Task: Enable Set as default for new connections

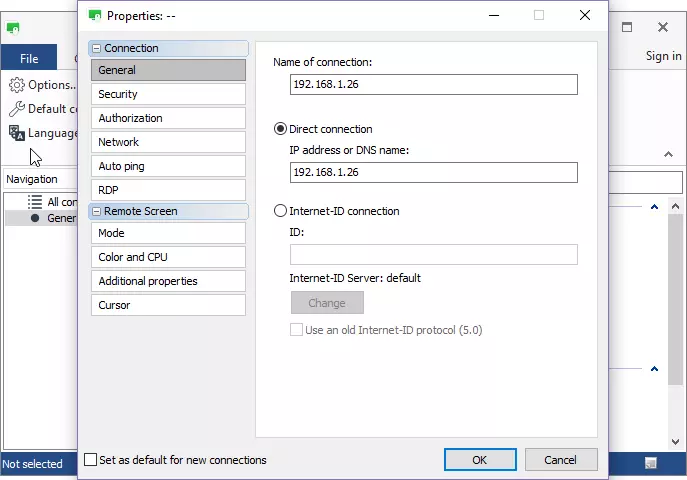Action: [91, 460]
